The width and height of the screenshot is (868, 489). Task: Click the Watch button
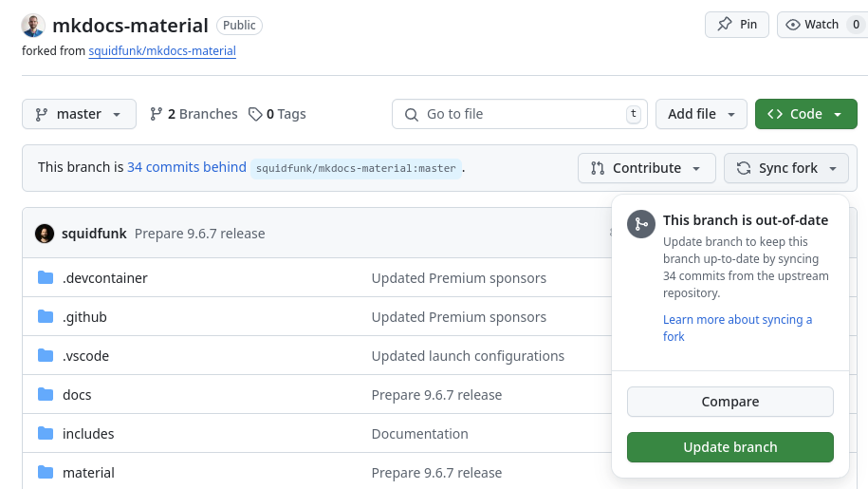(x=822, y=25)
